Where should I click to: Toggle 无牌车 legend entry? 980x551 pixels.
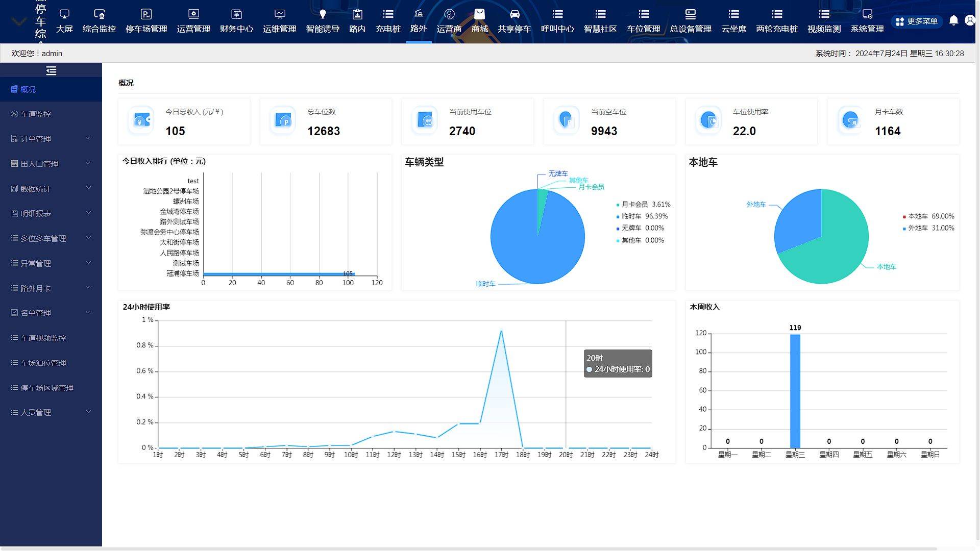(x=641, y=228)
